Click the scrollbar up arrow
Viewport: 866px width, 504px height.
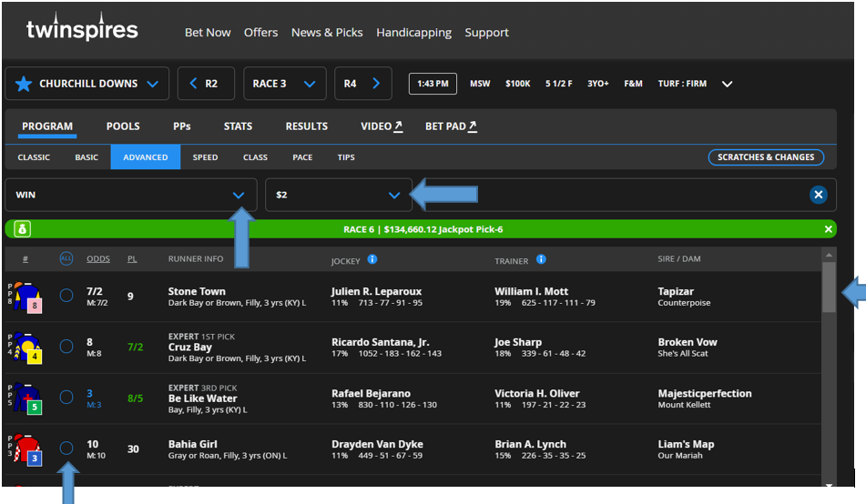point(829,255)
